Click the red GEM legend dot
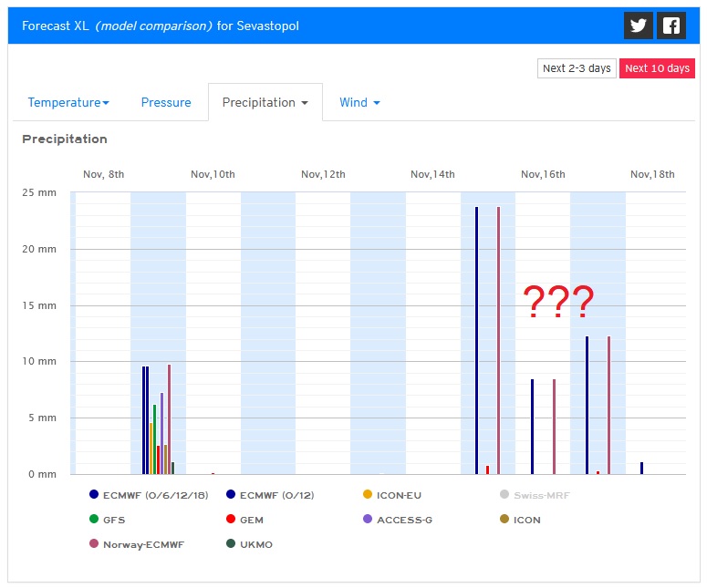Viewport: 707px width, 588px height. (231, 519)
